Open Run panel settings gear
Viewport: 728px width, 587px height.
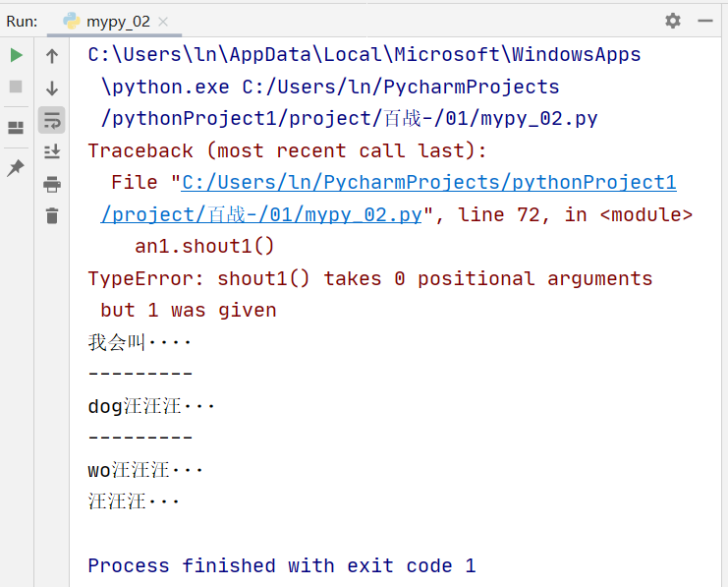point(673,21)
